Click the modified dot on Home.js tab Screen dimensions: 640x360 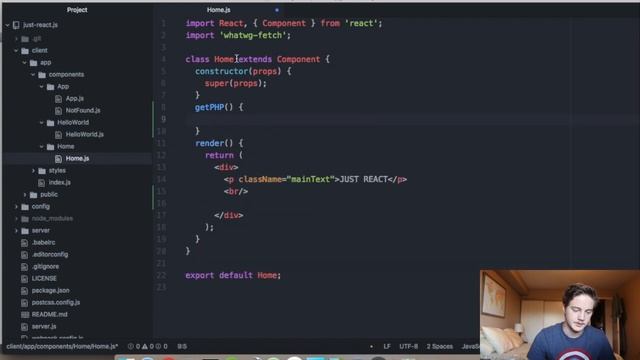(277, 10)
